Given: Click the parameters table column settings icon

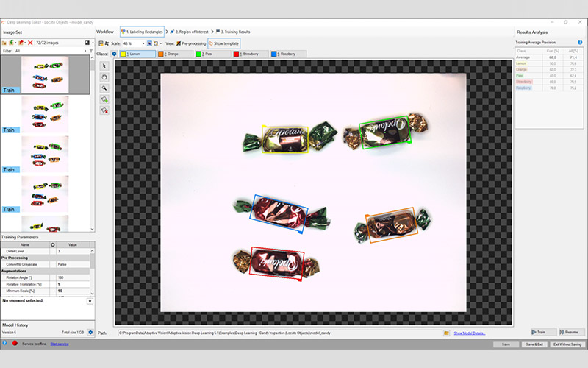Looking at the screenshot, I should point(52,245).
